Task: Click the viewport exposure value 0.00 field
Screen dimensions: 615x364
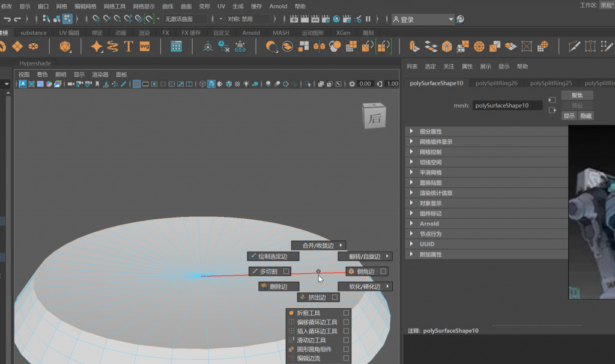Action: (x=365, y=83)
